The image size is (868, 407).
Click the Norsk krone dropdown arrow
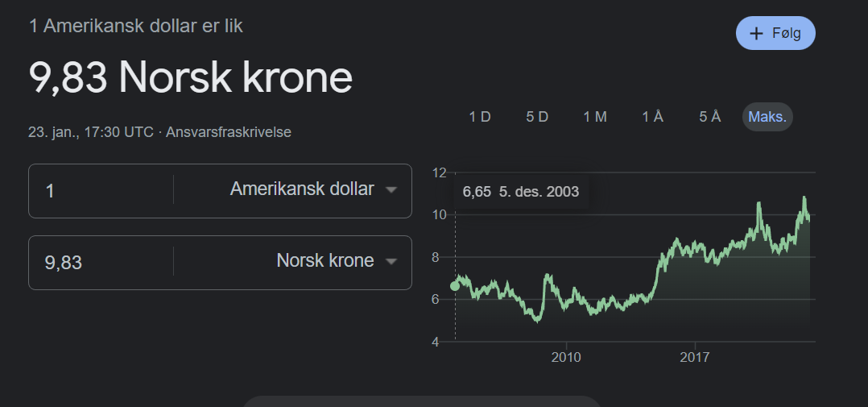(x=391, y=261)
